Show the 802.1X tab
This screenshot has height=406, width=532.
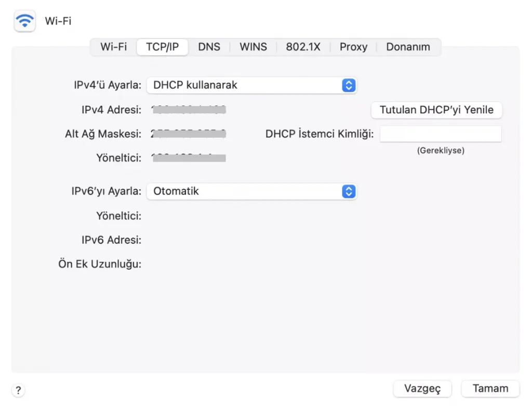point(303,47)
